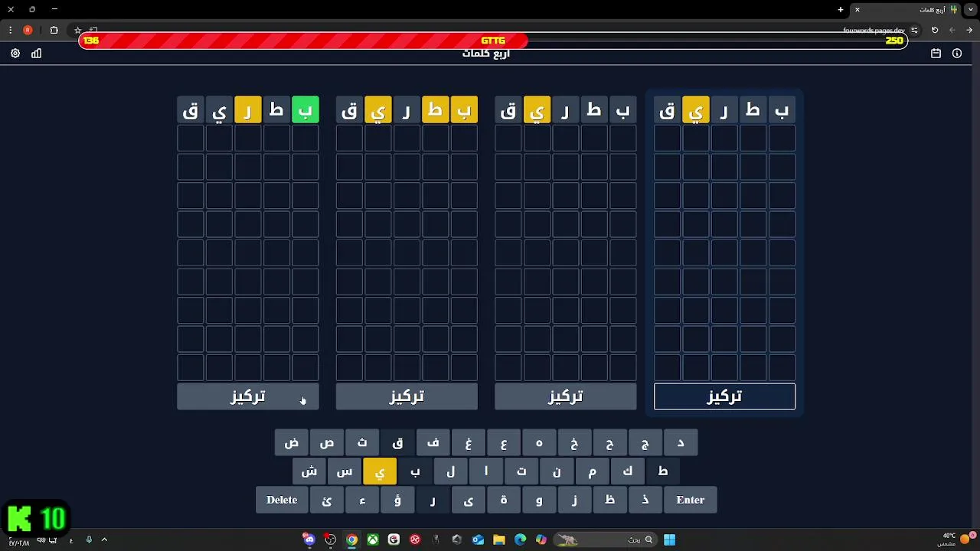The height and width of the screenshot is (551, 980).
Task: Bookmark this page with the star icon
Action: coord(77,31)
